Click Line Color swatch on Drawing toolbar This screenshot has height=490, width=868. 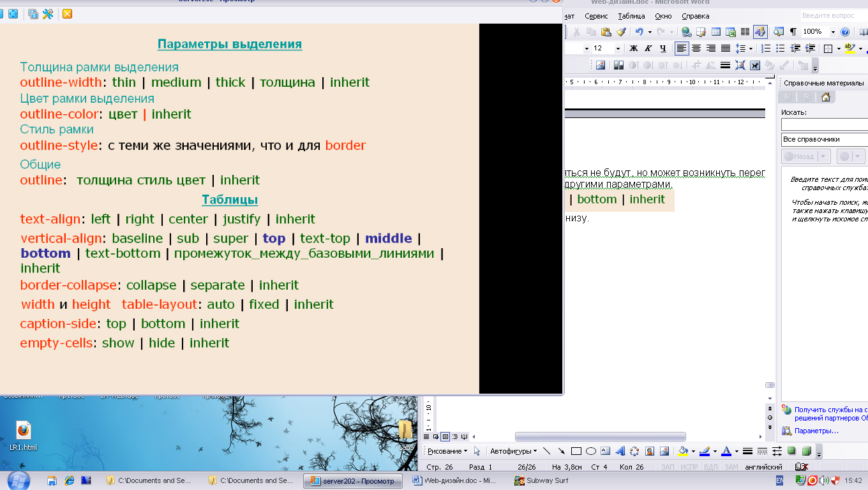704,451
